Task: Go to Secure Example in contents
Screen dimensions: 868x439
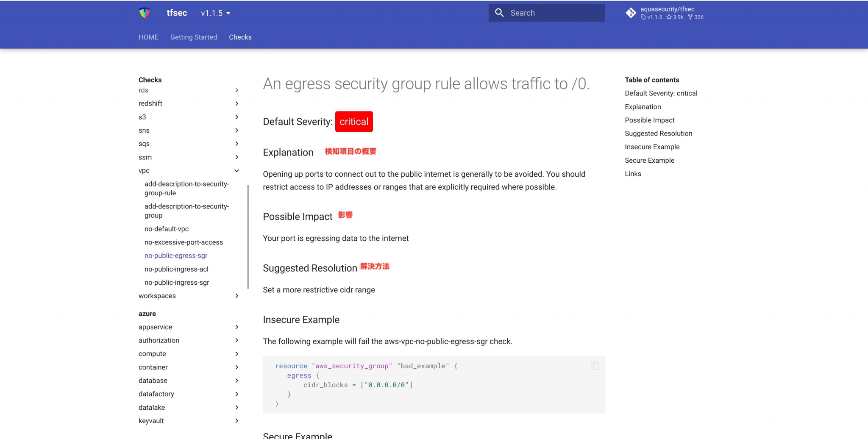Action: (x=649, y=160)
